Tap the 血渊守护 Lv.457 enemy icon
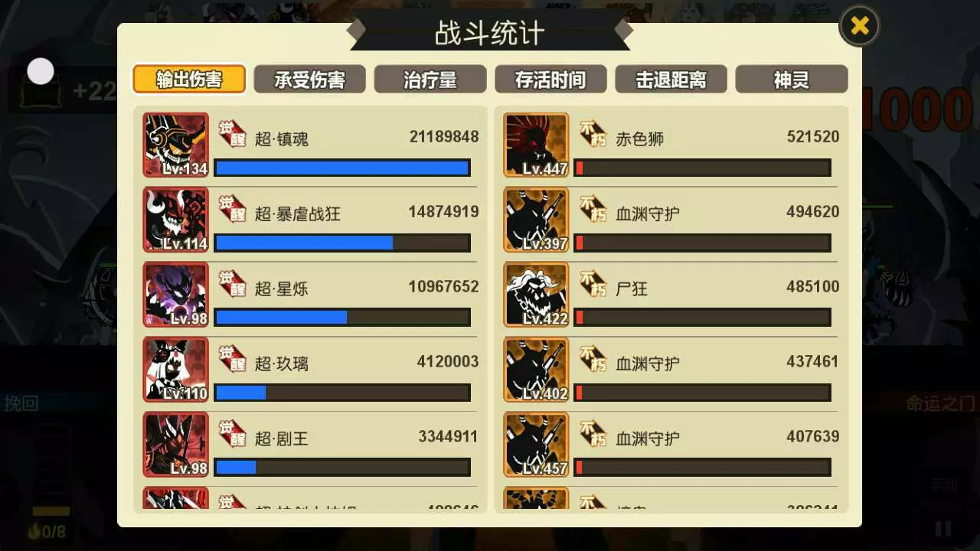Image resolution: width=980 pixels, height=551 pixels. click(536, 445)
